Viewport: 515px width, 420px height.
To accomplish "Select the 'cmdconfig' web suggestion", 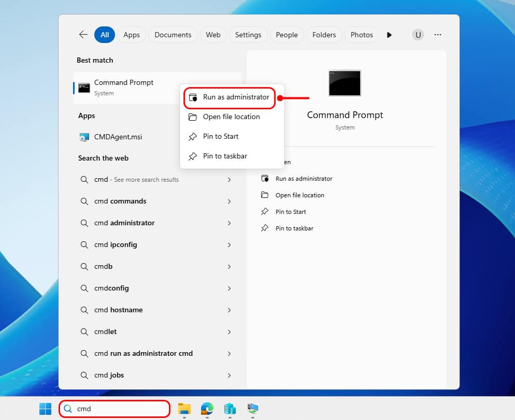I will coord(157,288).
